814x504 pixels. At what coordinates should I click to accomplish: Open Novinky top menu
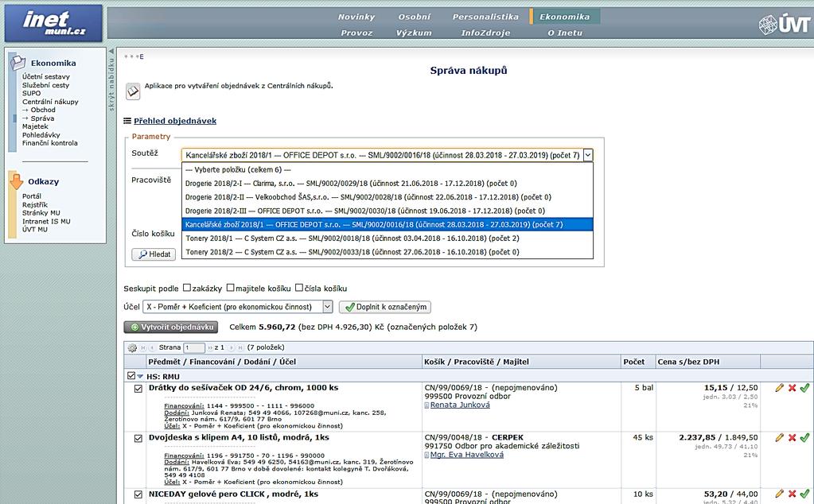tap(356, 17)
